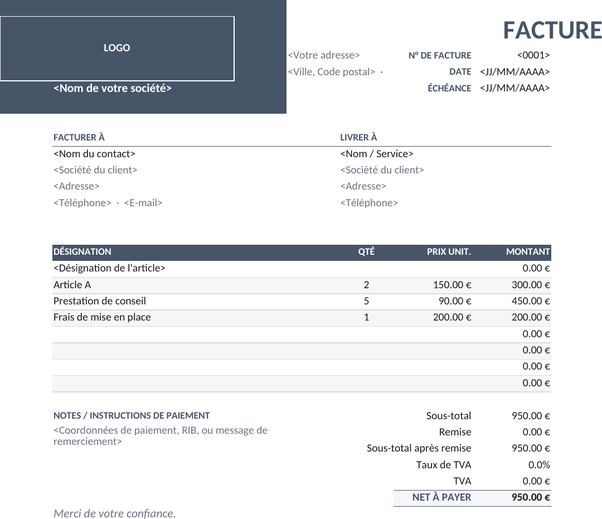
Task: Select the <Nom / Service> shipping field
Action: (377, 154)
